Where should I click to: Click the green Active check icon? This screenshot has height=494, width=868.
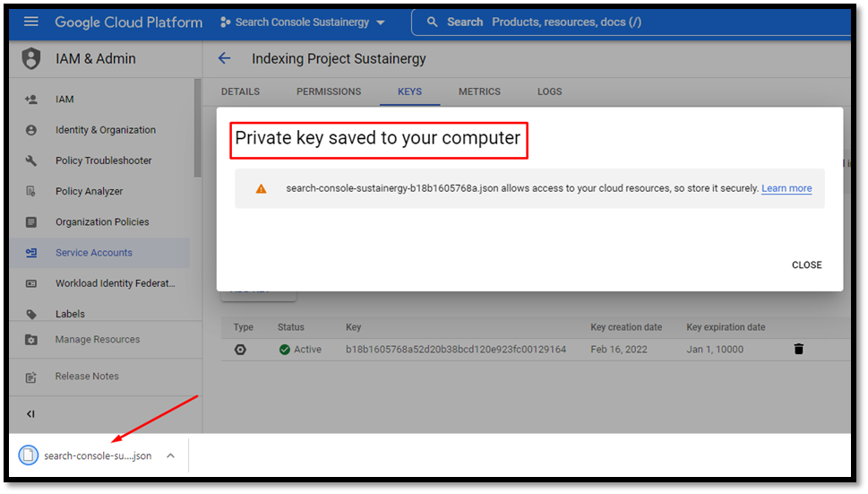pos(285,350)
